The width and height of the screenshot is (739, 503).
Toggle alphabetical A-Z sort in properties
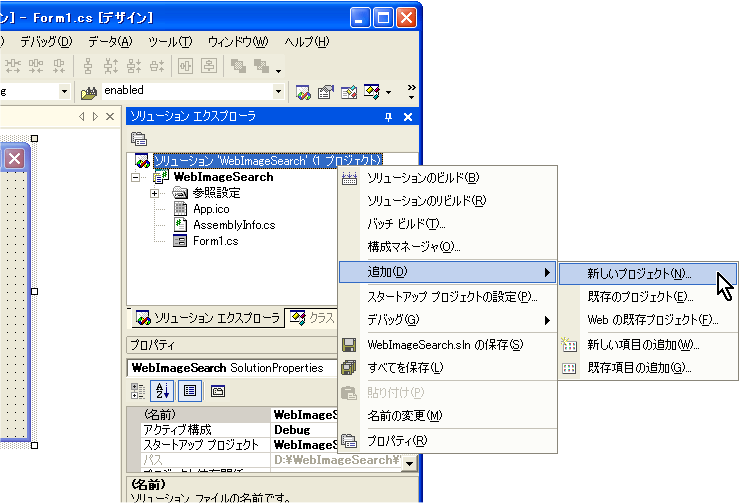162,391
